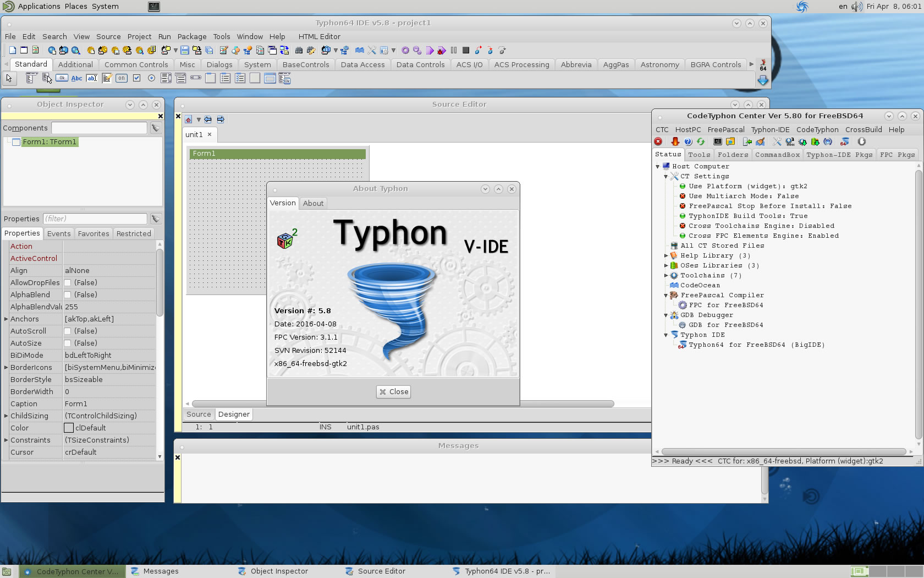This screenshot has height=578, width=924.
Task: Select the TLabel (Abc) component in palette
Action: pyautogui.click(x=77, y=78)
